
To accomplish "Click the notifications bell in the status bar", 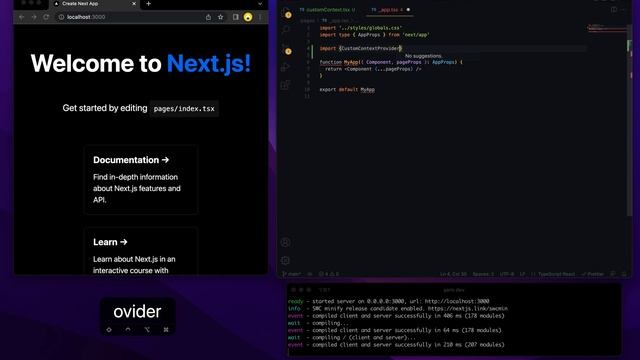I will point(624,274).
